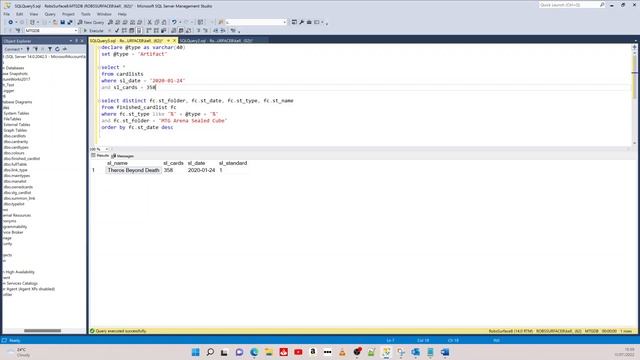Click the 'order by fc.st_date desc' line

click(x=137, y=127)
